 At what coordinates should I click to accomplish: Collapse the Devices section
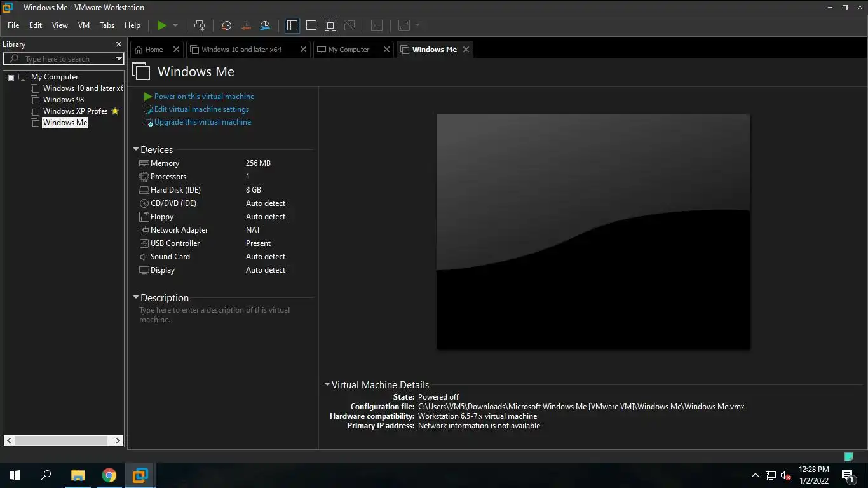click(136, 150)
